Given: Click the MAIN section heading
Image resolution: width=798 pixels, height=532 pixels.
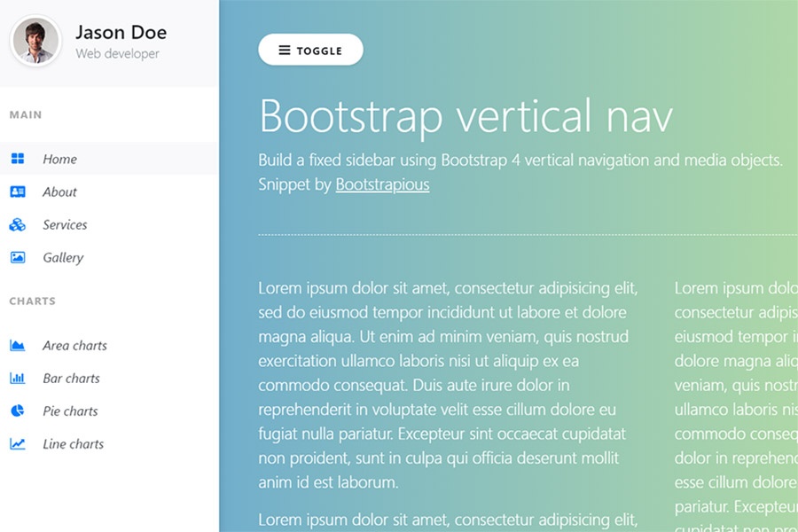Looking at the screenshot, I should click(26, 114).
